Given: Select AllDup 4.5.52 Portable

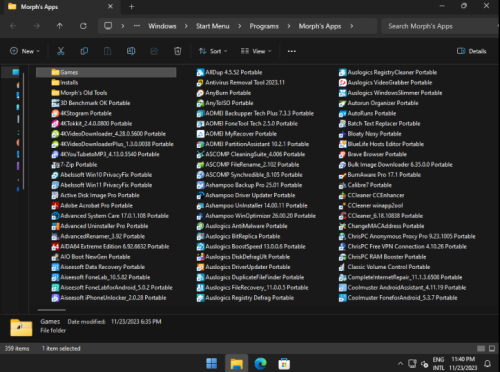Looking at the screenshot, I should [229, 72].
